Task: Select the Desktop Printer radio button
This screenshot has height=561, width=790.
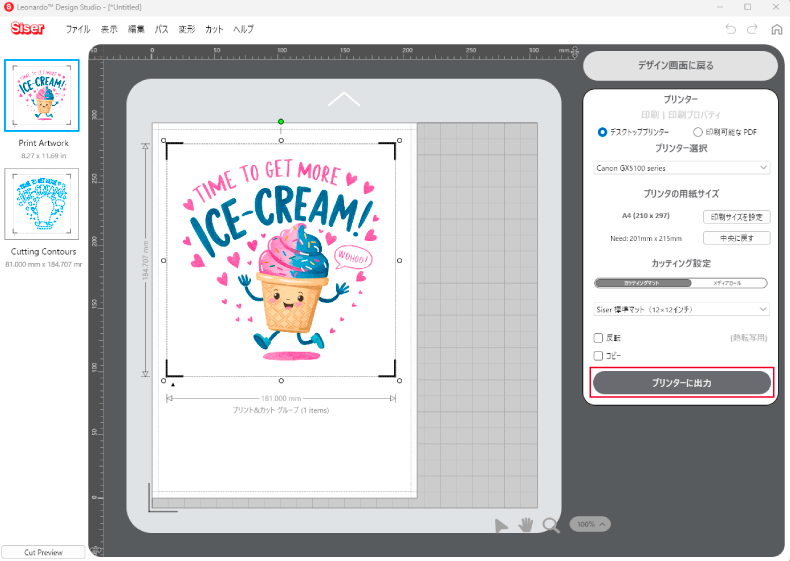Action: point(602,132)
